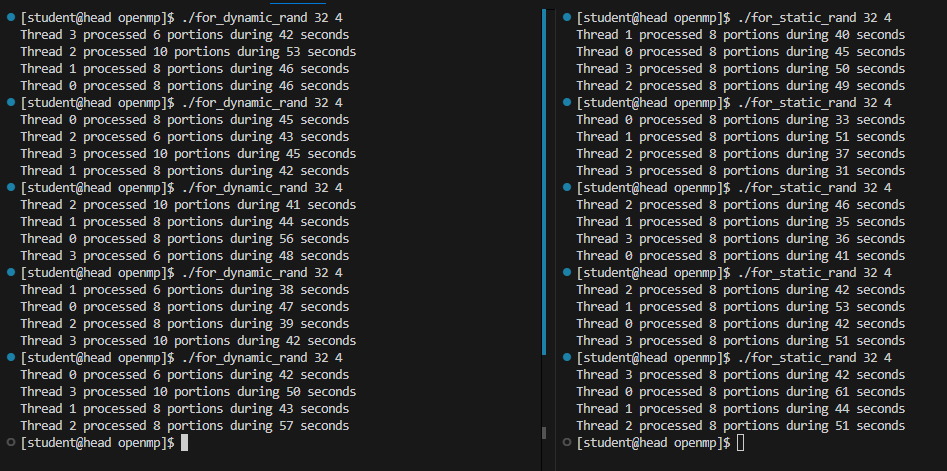Screen dimensions: 947x471
Task: Click the output line ending in 57 seconds
Action: [184, 425]
